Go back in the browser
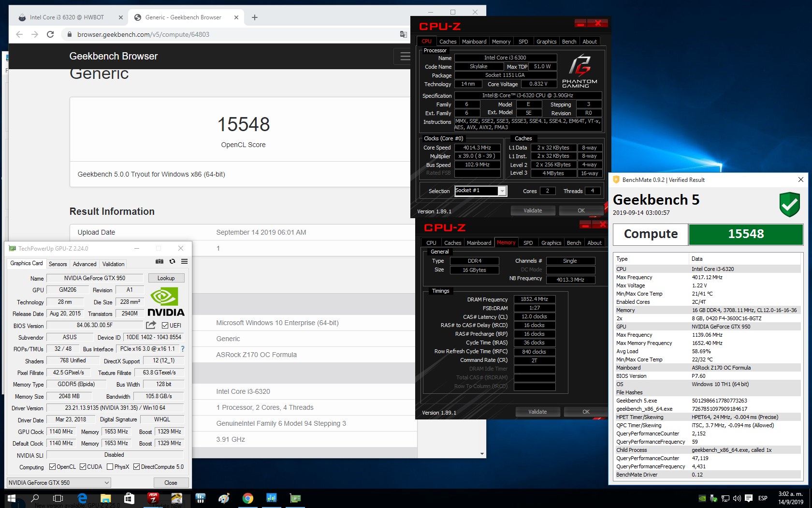This screenshot has width=812, height=508. [x=19, y=34]
